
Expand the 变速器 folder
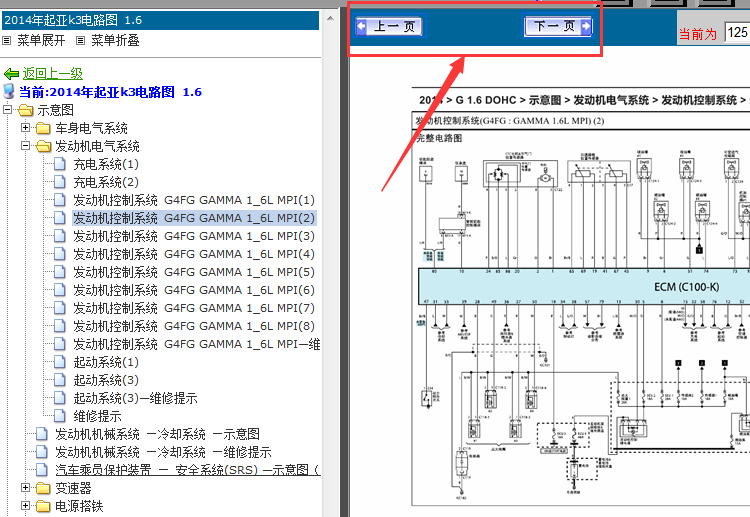(x=25, y=487)
